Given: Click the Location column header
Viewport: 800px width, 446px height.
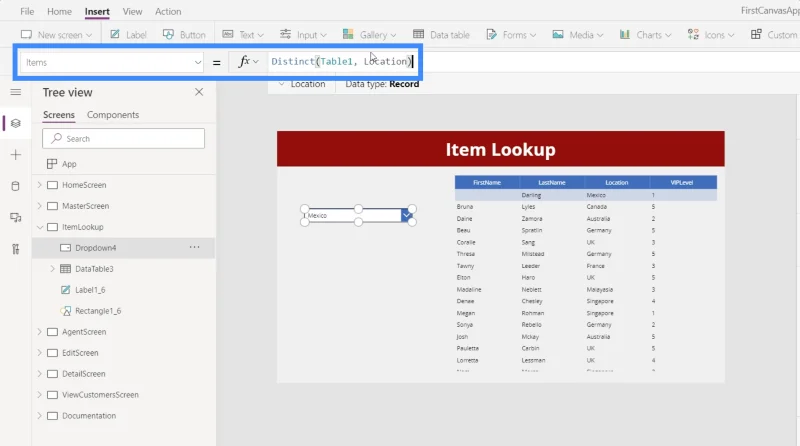Looking at the screenshot, I should [x=617, y=182].
